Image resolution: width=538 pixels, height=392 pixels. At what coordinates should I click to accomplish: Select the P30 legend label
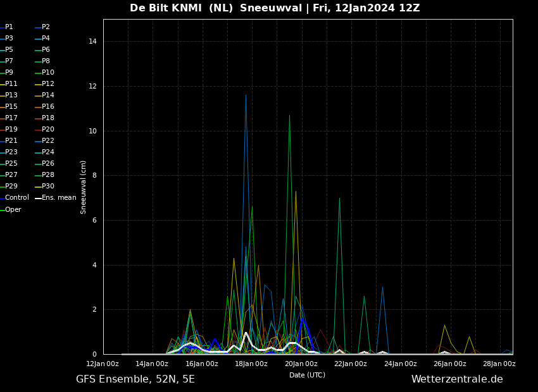point(47,187)
